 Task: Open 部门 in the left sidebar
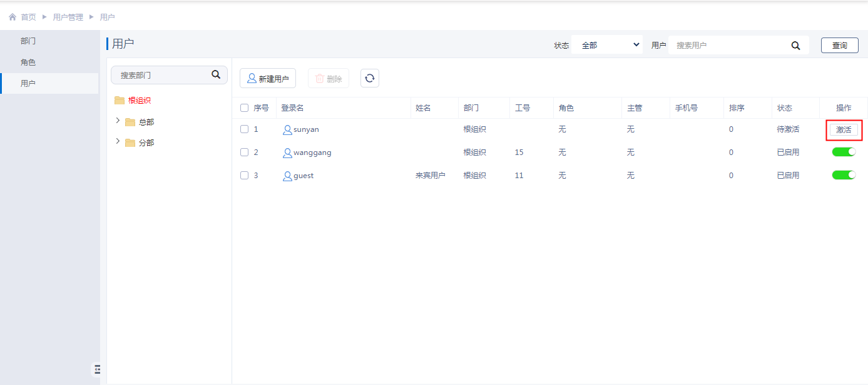coord(28,41)
